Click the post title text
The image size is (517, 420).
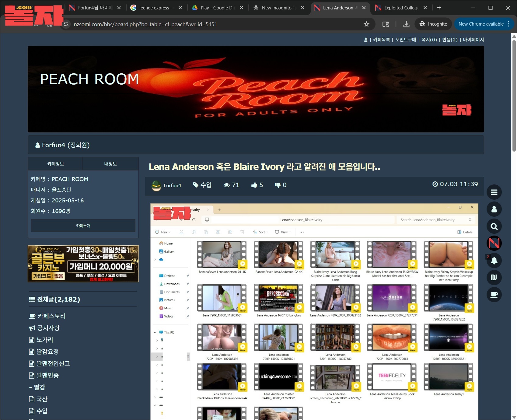[264, 167]
